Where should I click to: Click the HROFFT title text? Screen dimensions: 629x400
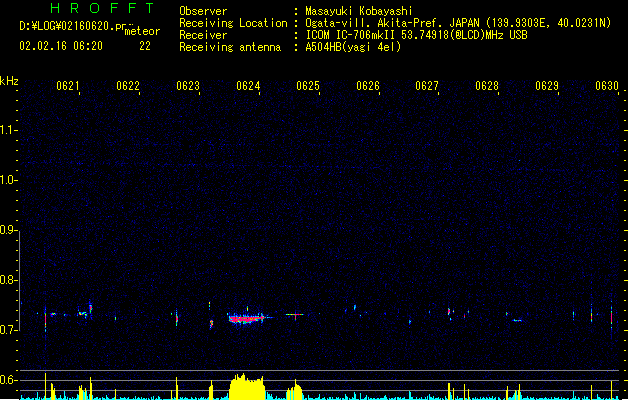pyautogui.click(x=102, y=8)
